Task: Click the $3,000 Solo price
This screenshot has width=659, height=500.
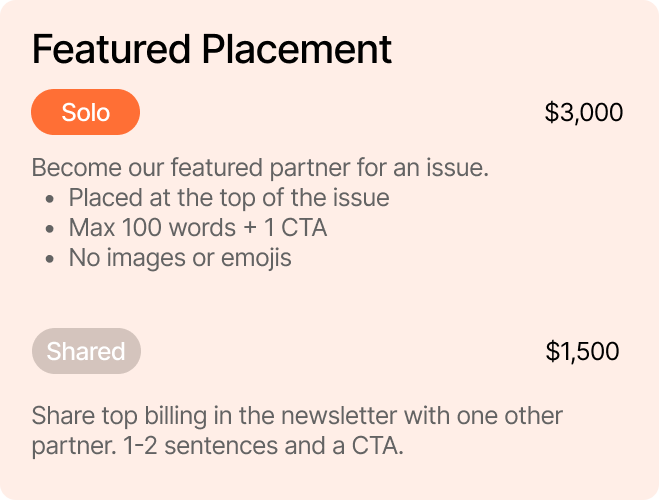Action: tap(583, 112)
